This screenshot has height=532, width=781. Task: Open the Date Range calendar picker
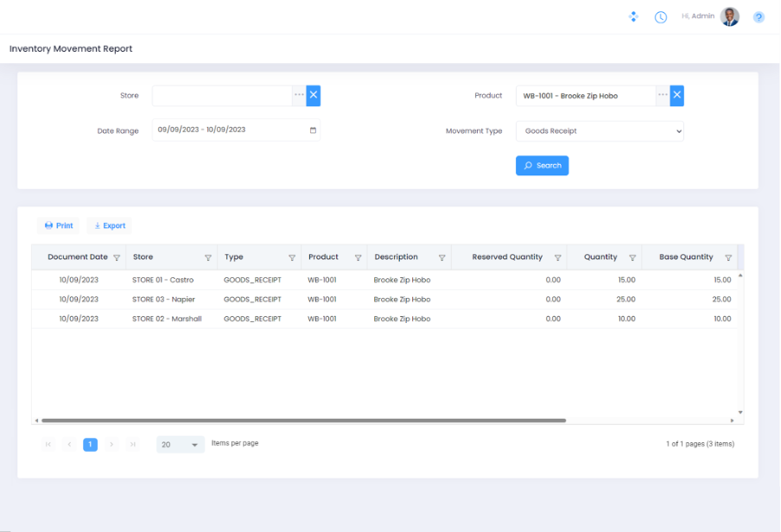click(313, 130)
